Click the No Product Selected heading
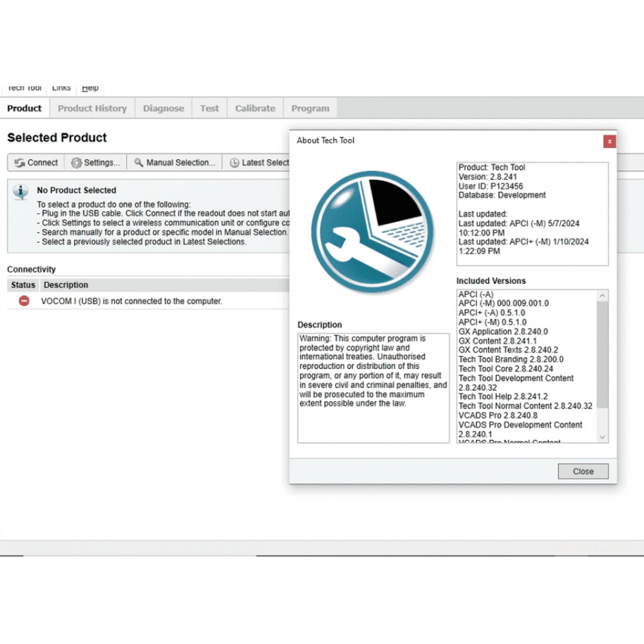644x644 pixels. point(77,191)
